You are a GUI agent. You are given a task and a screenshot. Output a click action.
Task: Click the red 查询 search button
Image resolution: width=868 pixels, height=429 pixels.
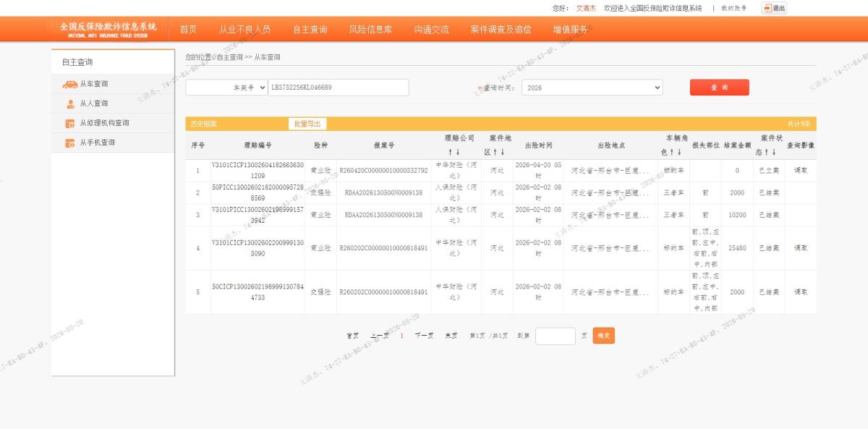719,88
